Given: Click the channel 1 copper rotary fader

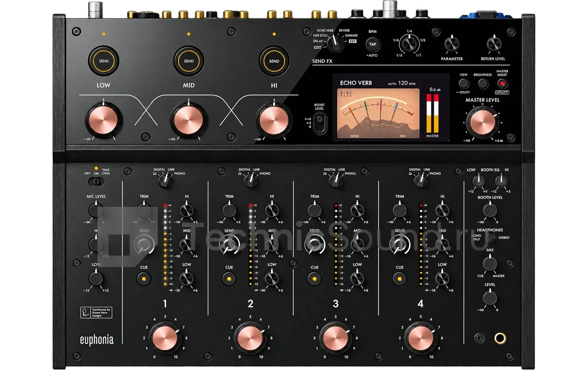Looking at the screenshot, I should pos(165,338).
